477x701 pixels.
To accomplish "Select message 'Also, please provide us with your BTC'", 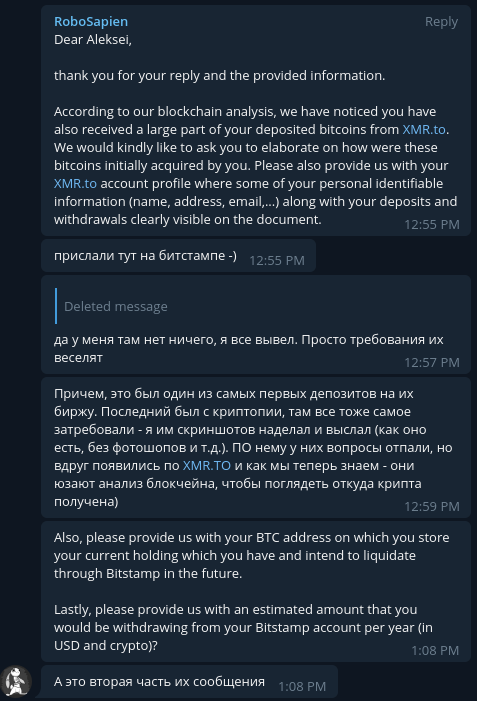I will point(256,591).
